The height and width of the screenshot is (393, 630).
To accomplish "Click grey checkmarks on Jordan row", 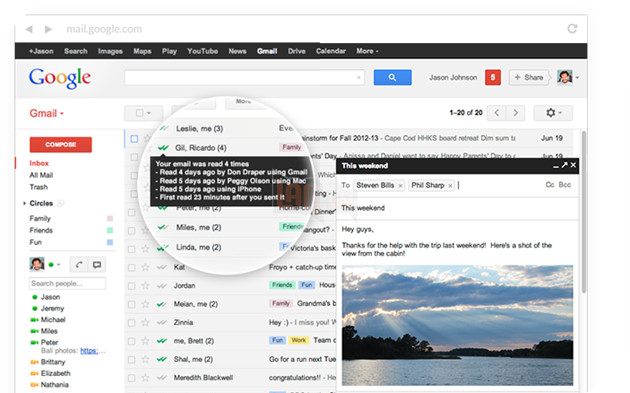I will pyautogui.click(x=162, y=286).
